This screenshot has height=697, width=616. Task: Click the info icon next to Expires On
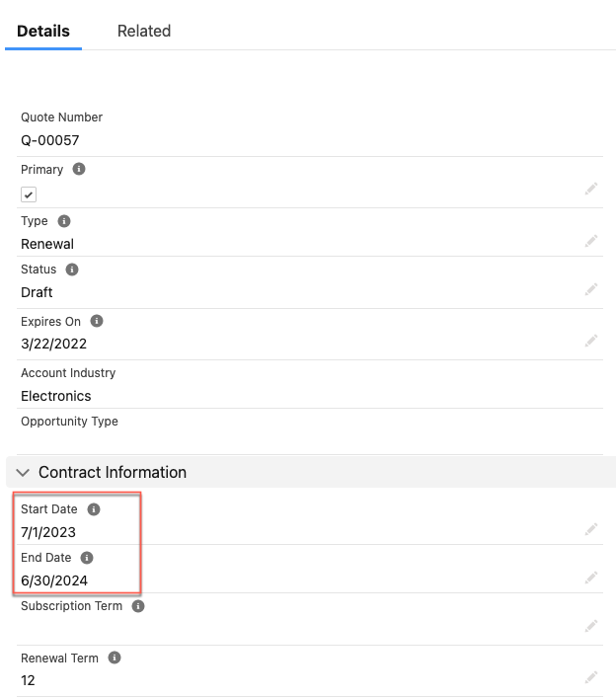tap(97, 321)
